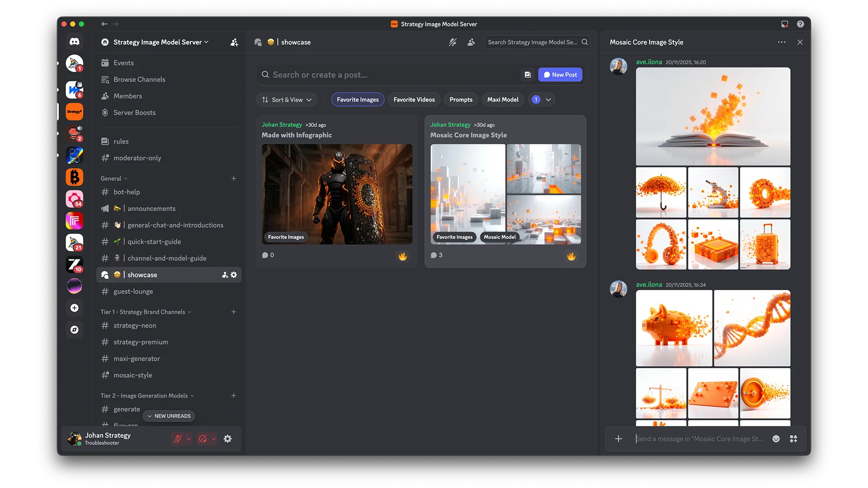
Task: Open orange piggy bank image
Action: (674, 328)
